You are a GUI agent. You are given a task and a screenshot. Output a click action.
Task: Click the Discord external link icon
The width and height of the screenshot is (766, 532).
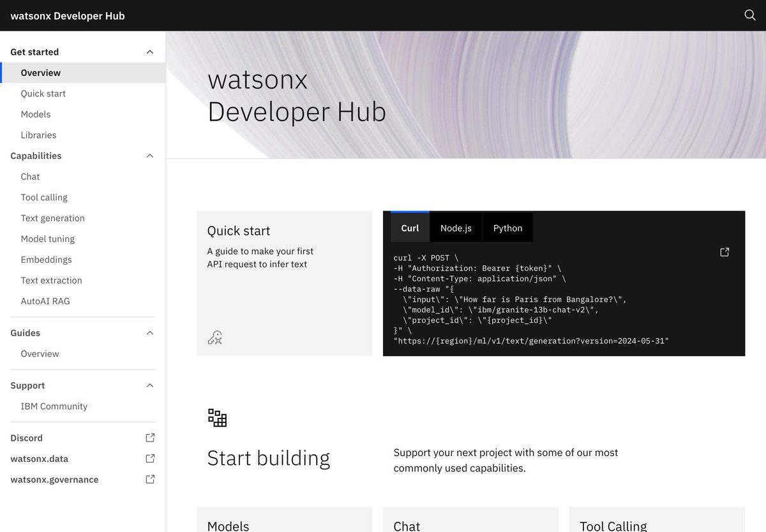pos(150,438)
